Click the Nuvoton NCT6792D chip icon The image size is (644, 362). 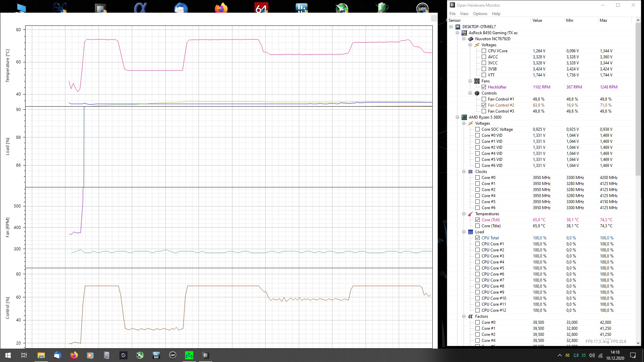(x=471, y=39)
